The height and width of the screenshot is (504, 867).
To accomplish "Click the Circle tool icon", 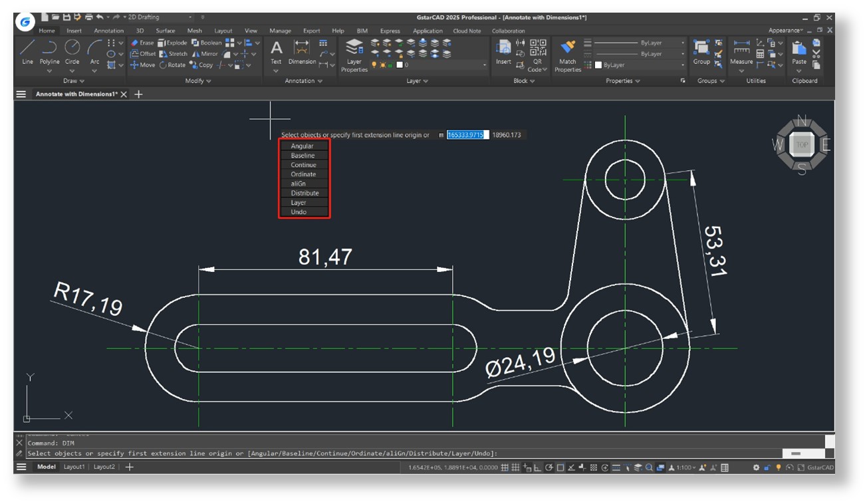I will (72, 48).
